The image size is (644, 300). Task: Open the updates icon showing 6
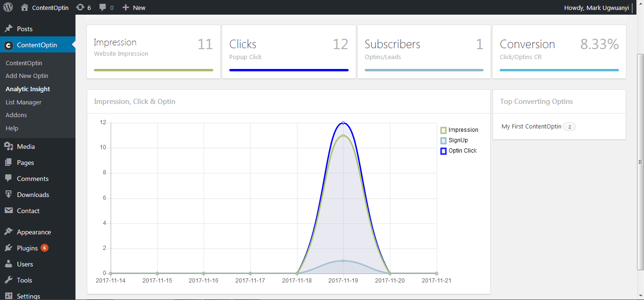point(80,8)
